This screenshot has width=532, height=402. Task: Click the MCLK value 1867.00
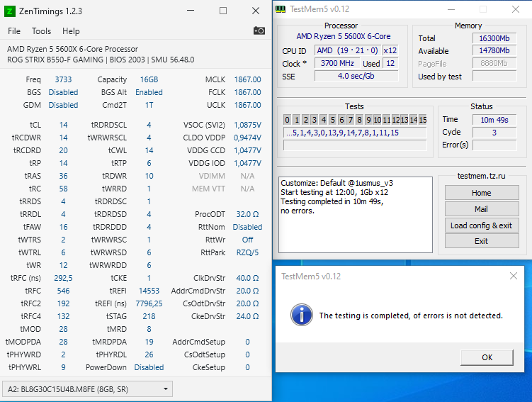[x=248, y=79]
